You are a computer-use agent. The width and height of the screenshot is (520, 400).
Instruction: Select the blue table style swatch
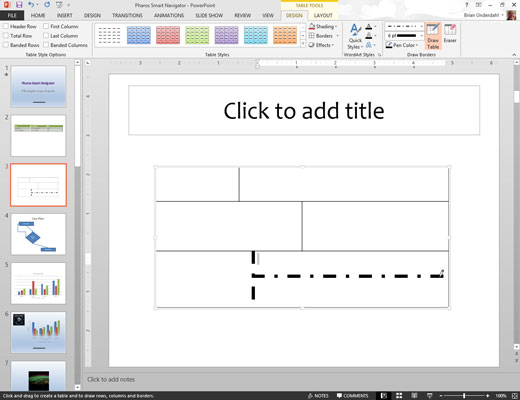click(139, 35)
